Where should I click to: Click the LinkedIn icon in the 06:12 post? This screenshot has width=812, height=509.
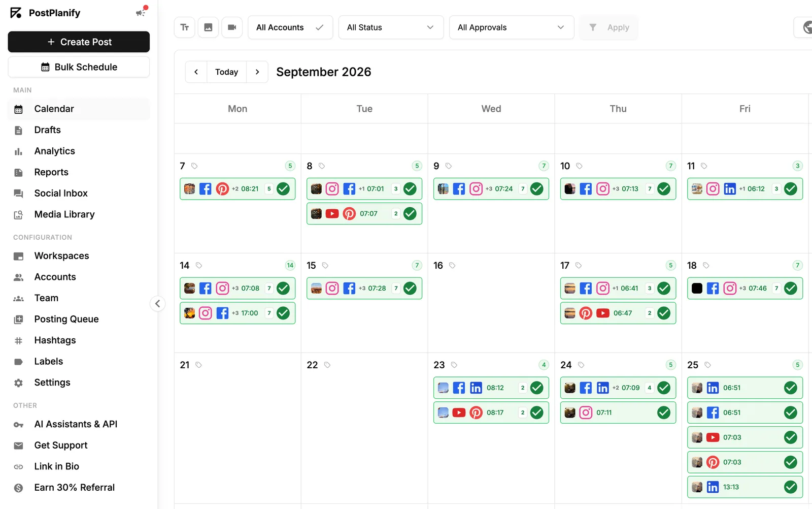tap(730, 189)
